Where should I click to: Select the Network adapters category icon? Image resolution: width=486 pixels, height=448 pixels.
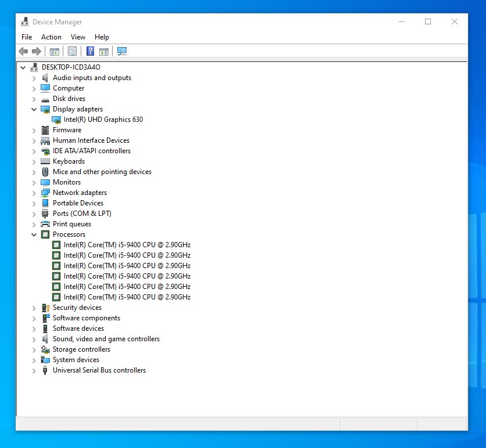tap(45, 193)
